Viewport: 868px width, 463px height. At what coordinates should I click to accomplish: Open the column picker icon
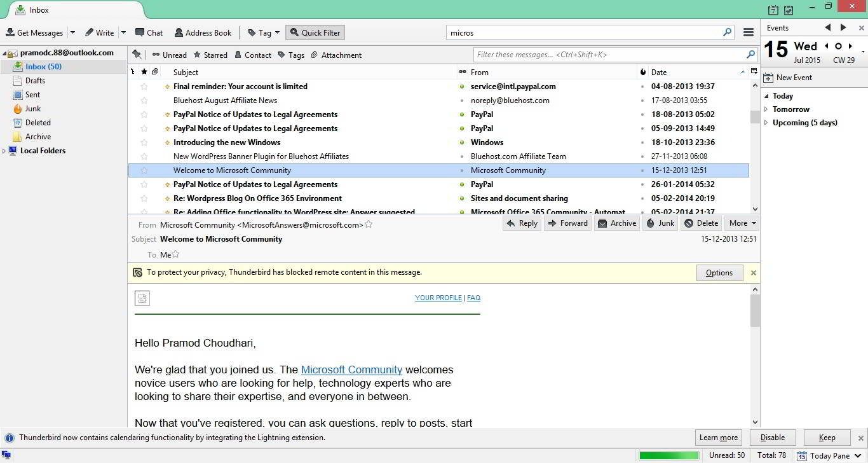pos(754,71)
